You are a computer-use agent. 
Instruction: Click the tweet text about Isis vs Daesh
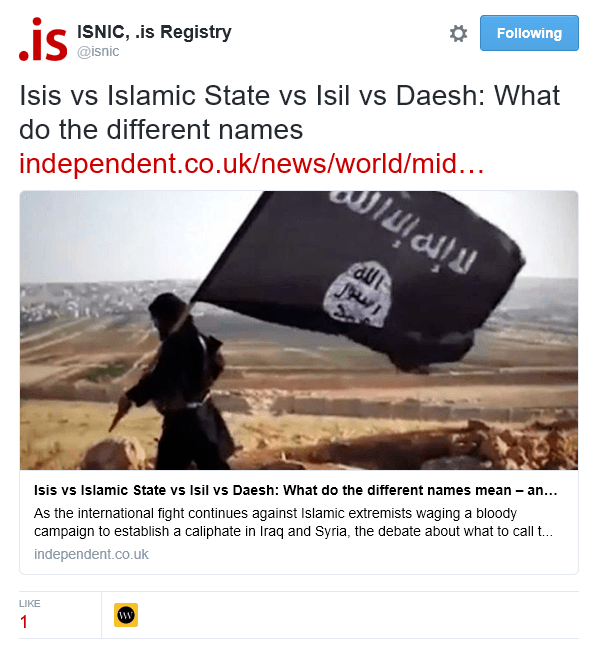(x=290, y=112)
